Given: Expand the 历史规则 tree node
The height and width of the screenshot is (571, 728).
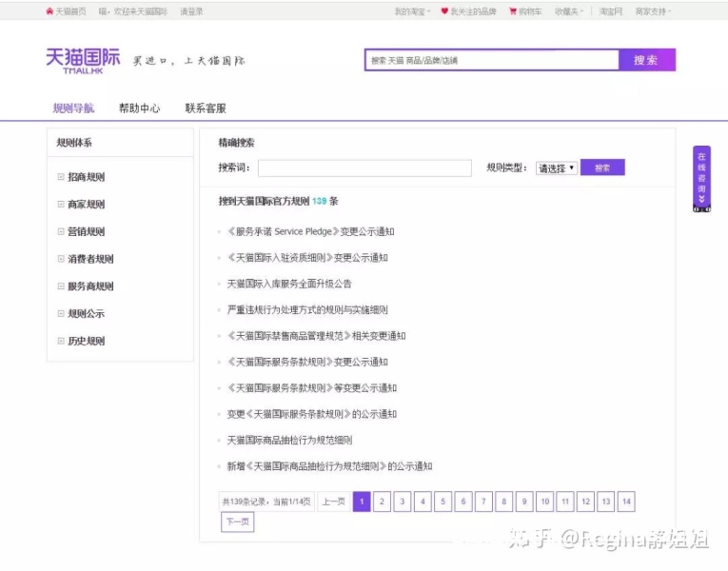Looking at the screenshot, I should click(61, 341).
